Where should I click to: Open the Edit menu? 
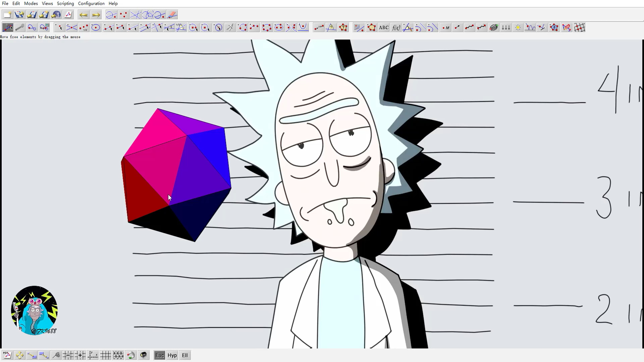tap(16, 3)
